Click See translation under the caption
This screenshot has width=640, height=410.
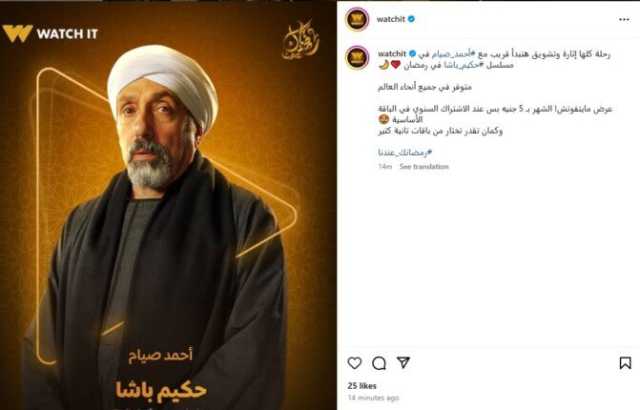click(424, 166)
